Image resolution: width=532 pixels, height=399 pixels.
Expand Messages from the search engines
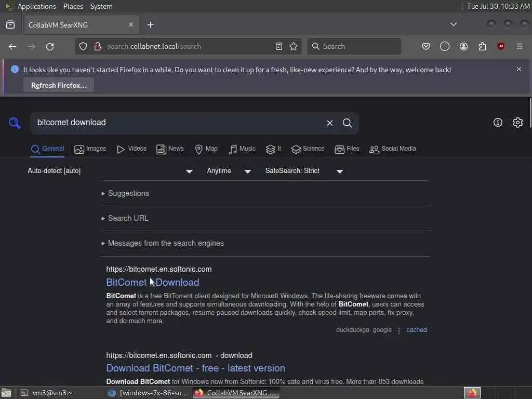(x=163, y=243)
